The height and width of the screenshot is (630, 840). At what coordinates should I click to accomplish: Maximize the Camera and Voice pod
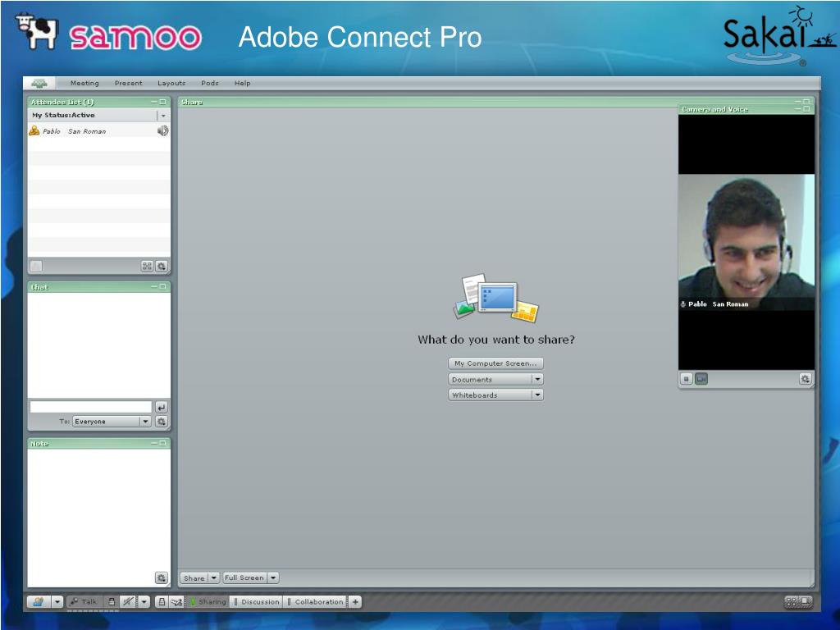click(806, 109)
